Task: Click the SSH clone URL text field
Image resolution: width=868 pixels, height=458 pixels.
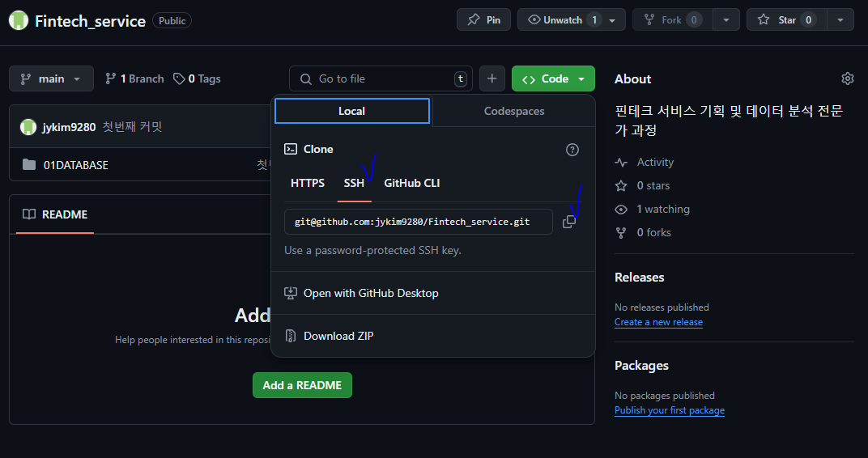Action: click(419, 222)
